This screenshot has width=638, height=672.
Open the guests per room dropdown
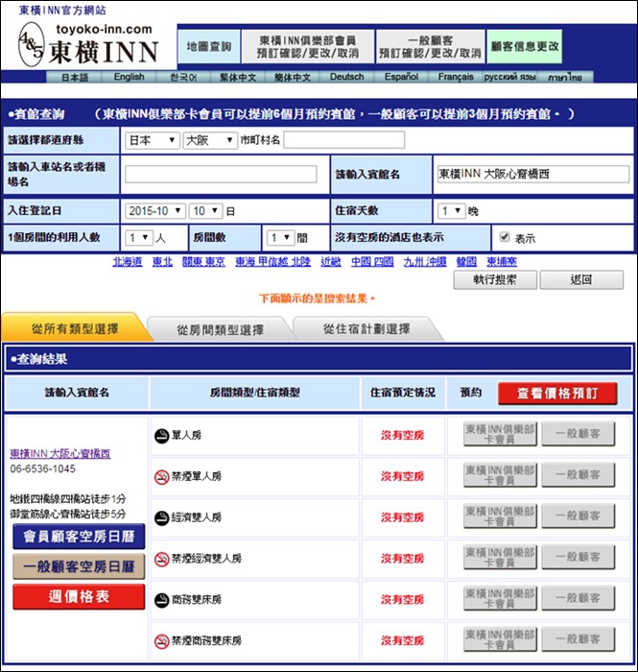139,237
